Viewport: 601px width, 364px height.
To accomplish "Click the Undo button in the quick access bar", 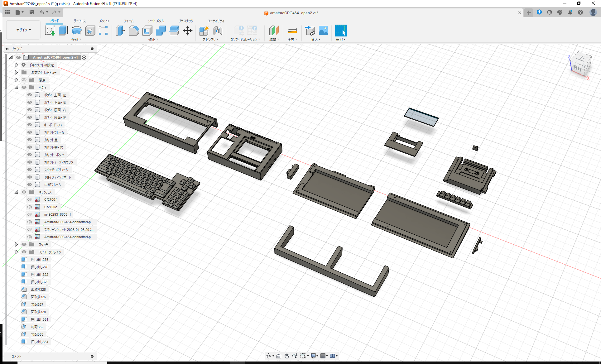I will 43,12.
